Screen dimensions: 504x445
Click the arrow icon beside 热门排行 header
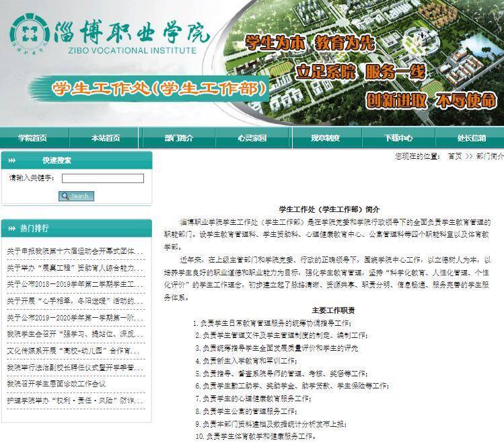coord(11,228)
